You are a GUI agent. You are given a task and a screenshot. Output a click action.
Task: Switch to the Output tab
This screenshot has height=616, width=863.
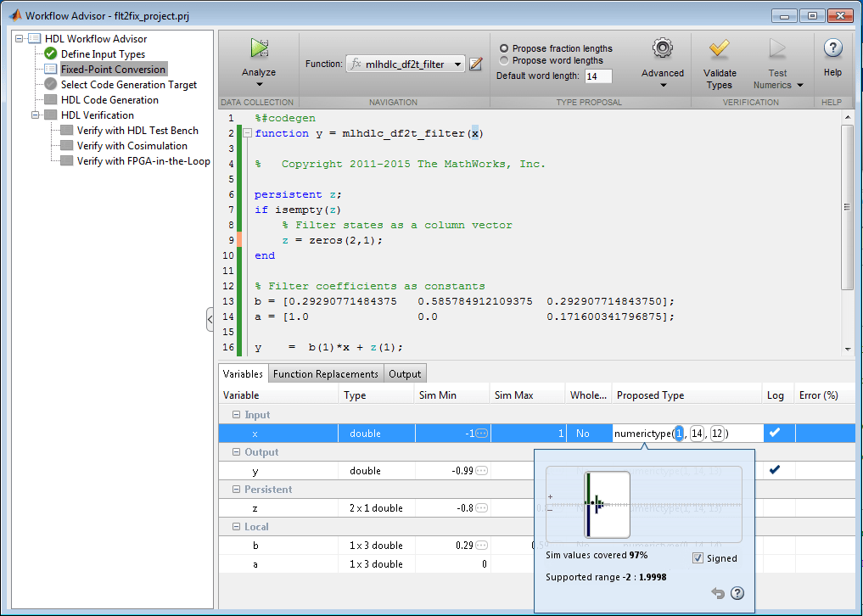pos(405,374)
